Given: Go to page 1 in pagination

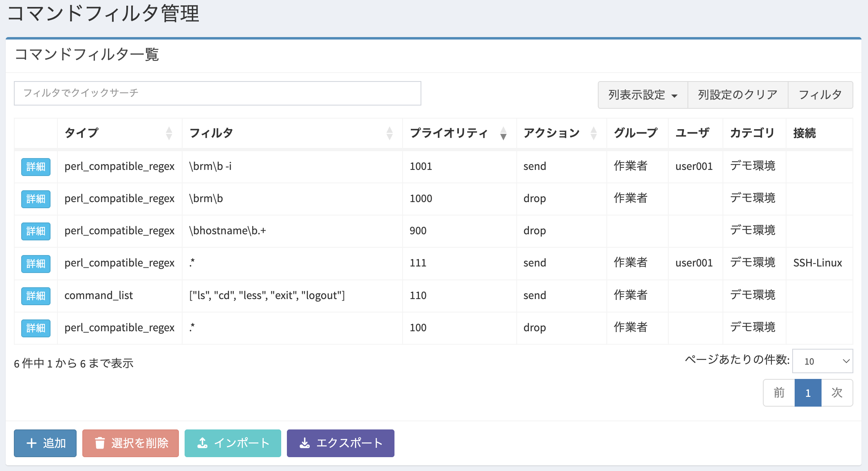Looking at the screenshot, I should 808,393.
